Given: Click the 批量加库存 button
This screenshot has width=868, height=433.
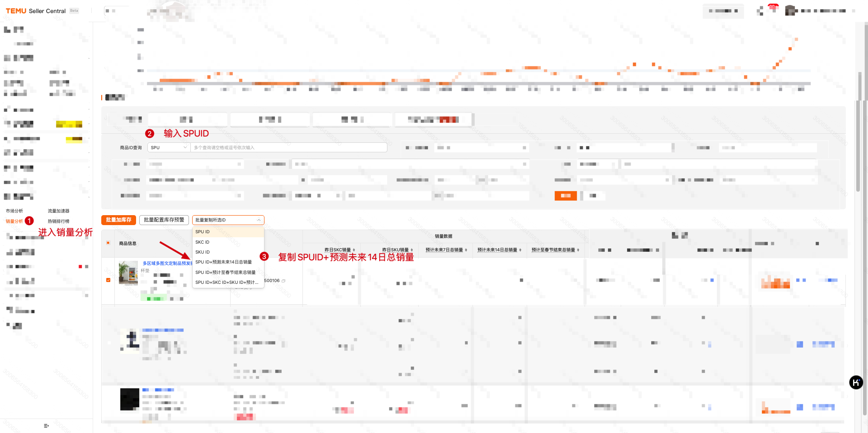Looking at the screenshot, I should point(118,220).
